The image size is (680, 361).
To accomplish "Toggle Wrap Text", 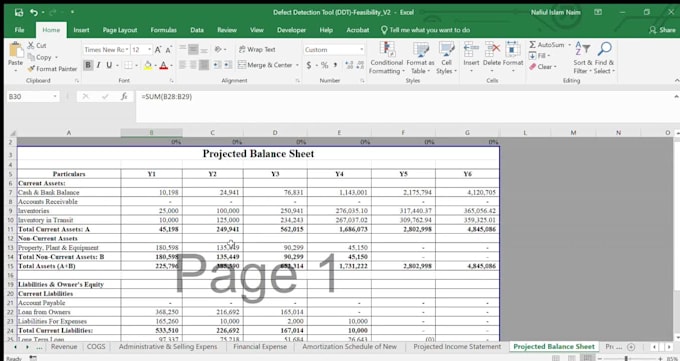I will [257, 49].
